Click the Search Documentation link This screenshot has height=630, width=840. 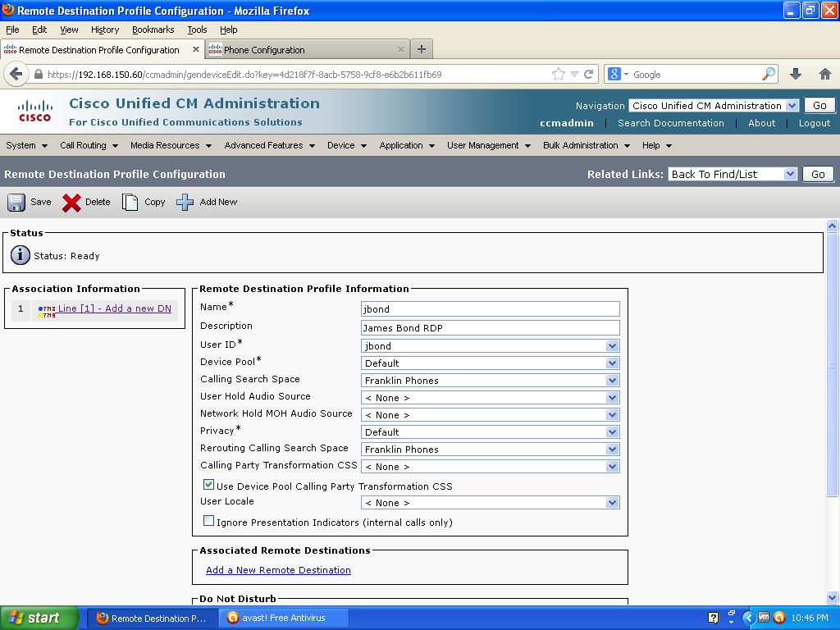coord(671,123)
